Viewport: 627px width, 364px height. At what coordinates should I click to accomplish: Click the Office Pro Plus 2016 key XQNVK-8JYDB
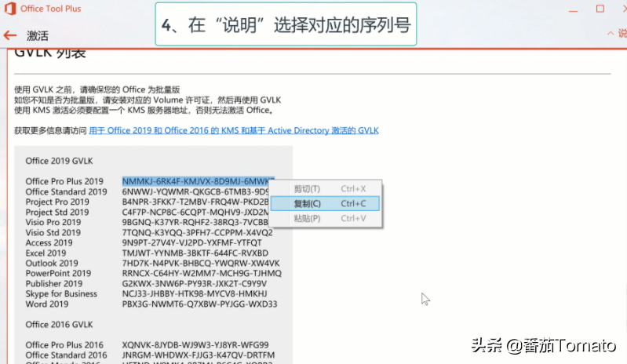(x=195, y=345)
